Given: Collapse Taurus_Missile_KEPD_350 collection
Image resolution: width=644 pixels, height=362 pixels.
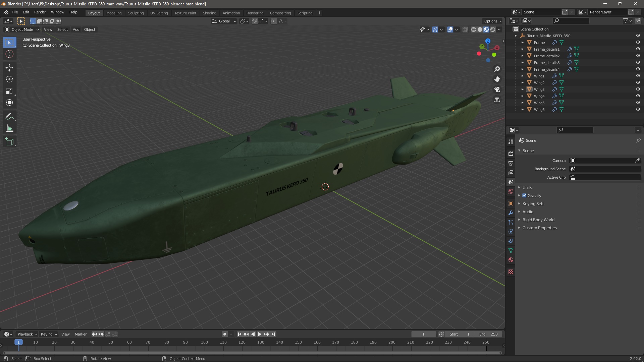Looking at the screenshot, I should pos(516,36).
